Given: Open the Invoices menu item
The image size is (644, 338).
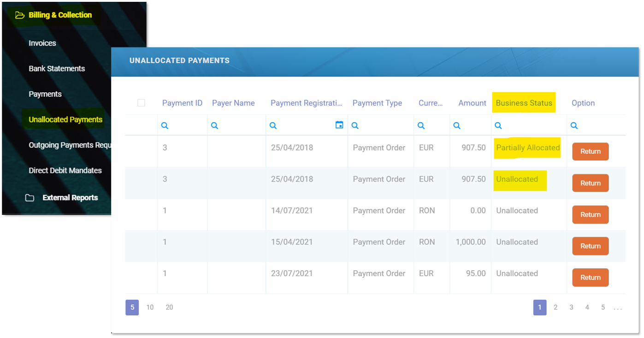Looking at the screenshot, I should tap(42, 43).
